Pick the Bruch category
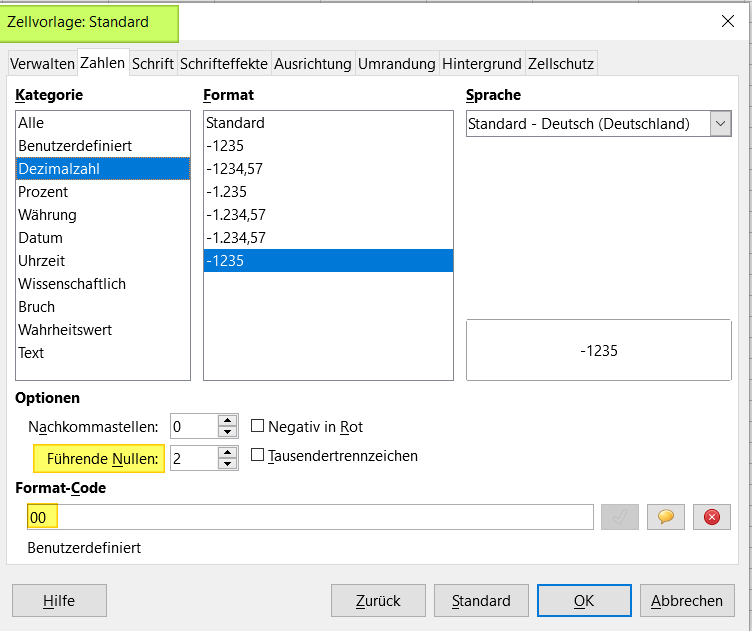 click(x=103, y=307)
